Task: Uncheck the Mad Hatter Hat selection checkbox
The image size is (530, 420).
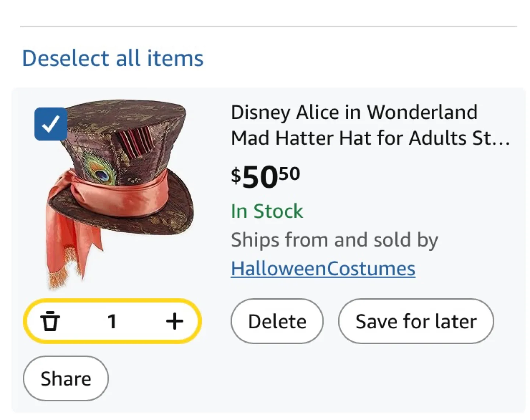Action: point(50,123)
